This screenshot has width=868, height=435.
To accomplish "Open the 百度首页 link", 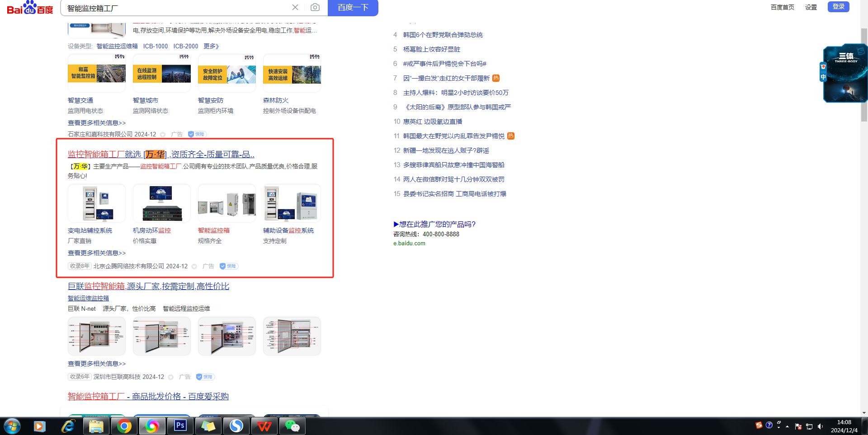I will tap(783, 7).
